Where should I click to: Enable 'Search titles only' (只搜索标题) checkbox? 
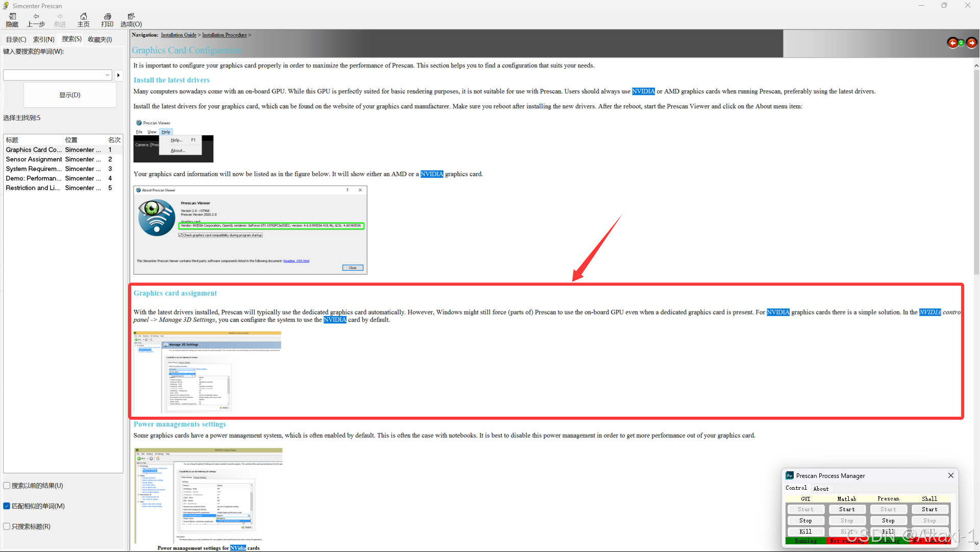click(7, 526)
